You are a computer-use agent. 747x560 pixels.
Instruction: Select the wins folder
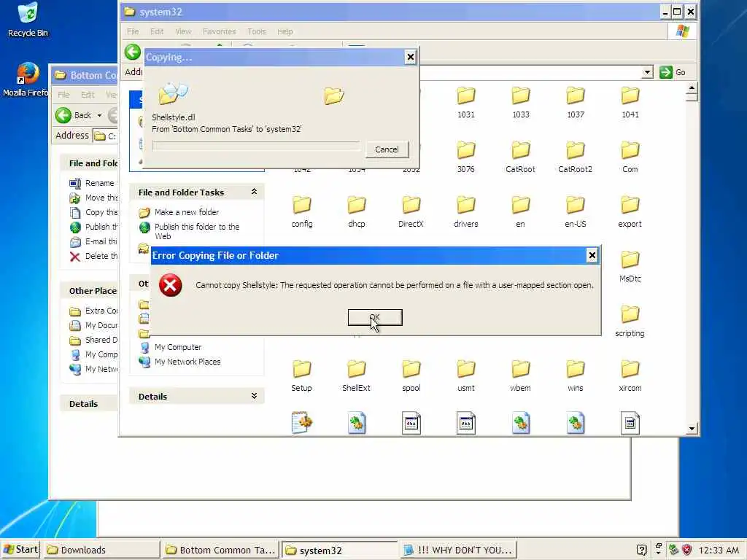[575, 376]
